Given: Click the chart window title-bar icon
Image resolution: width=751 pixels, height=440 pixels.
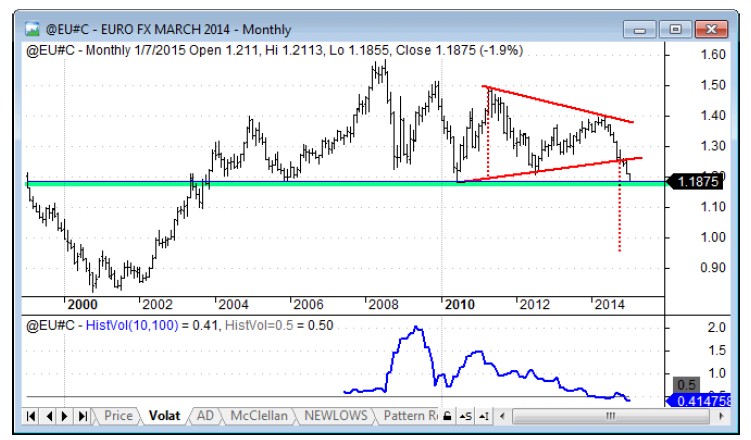Looking at the screenshot, I should [x=32, y=29].
